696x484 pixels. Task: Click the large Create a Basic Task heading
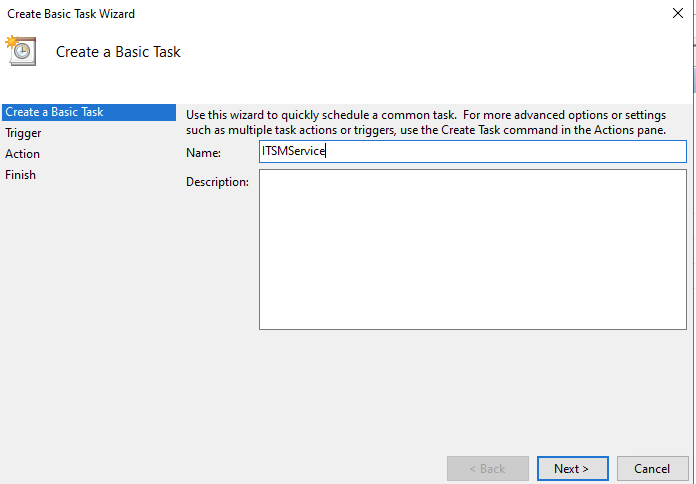[x=118, y=52]
